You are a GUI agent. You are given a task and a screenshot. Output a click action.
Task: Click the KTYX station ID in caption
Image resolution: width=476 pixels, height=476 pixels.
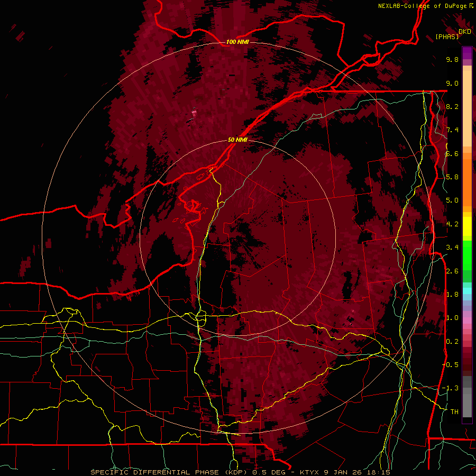(x=309, y=472)
